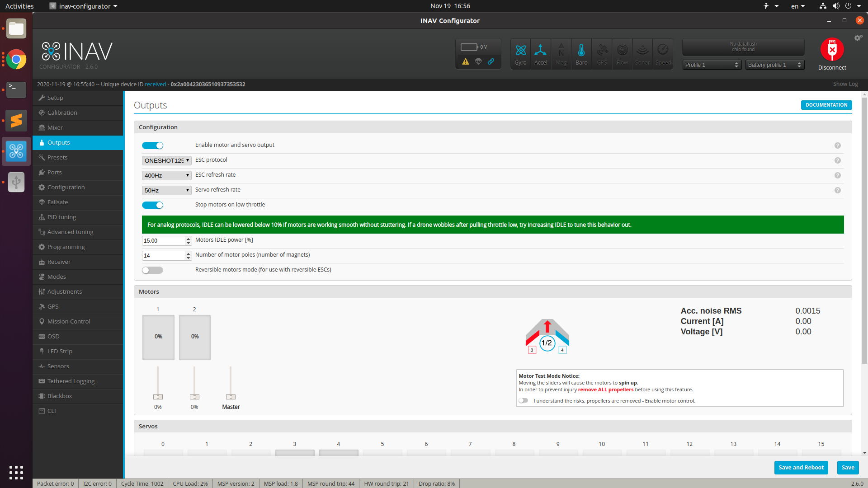The image size is (868, 488).
Task: Open the ESC refresh rate 400Hz dropdown
Action: 166,175
